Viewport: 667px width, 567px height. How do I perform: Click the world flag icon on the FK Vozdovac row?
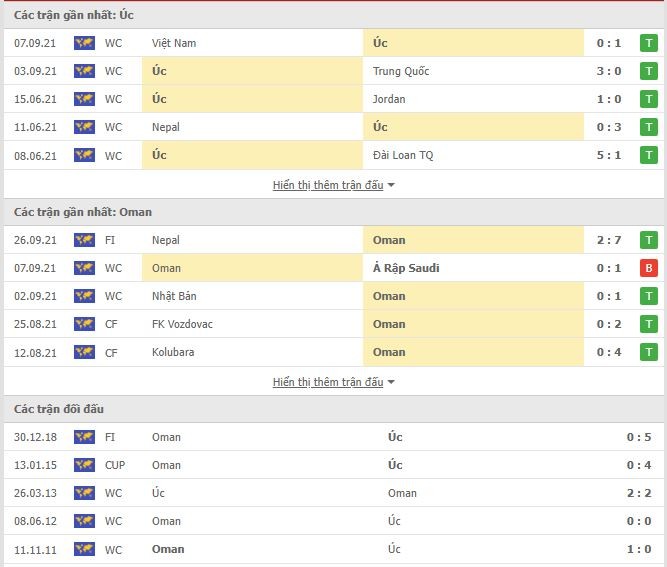[84, 324]
